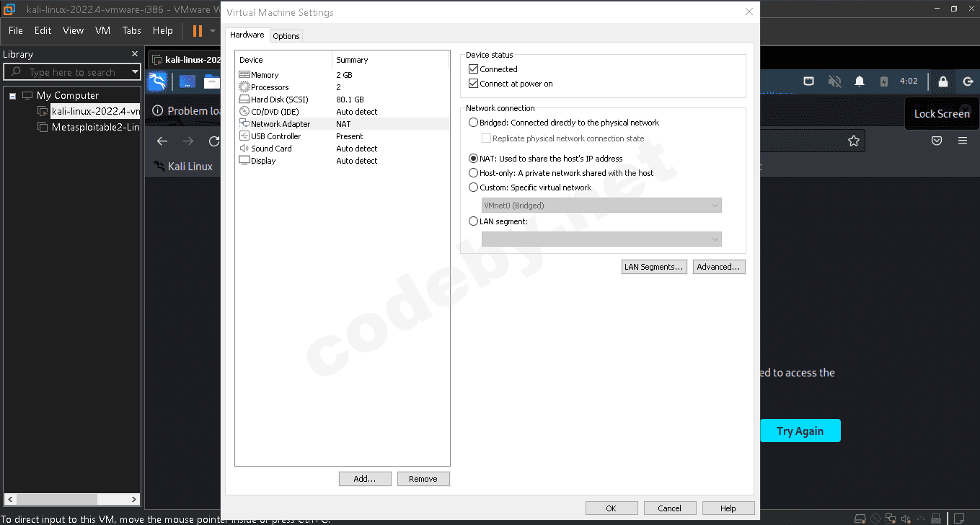Click the battery power icon in Kali panel
The width and height of the screenshot is (980, 525).
(884, 81)
